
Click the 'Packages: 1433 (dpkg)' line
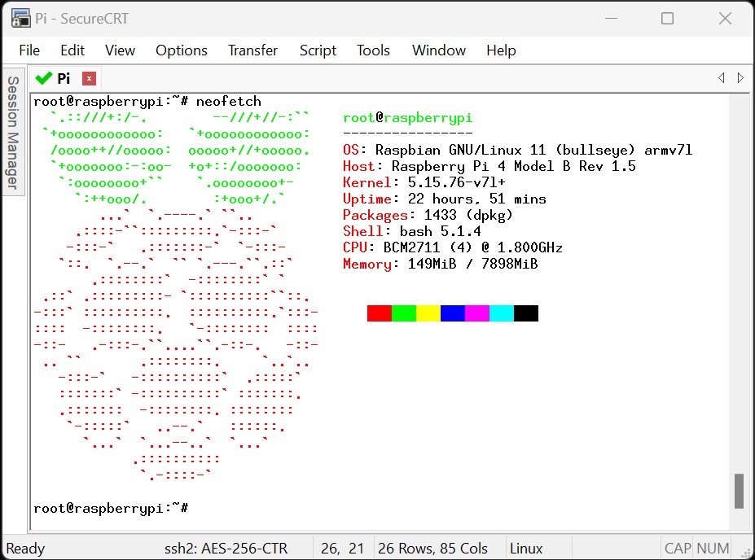point(428,215)
